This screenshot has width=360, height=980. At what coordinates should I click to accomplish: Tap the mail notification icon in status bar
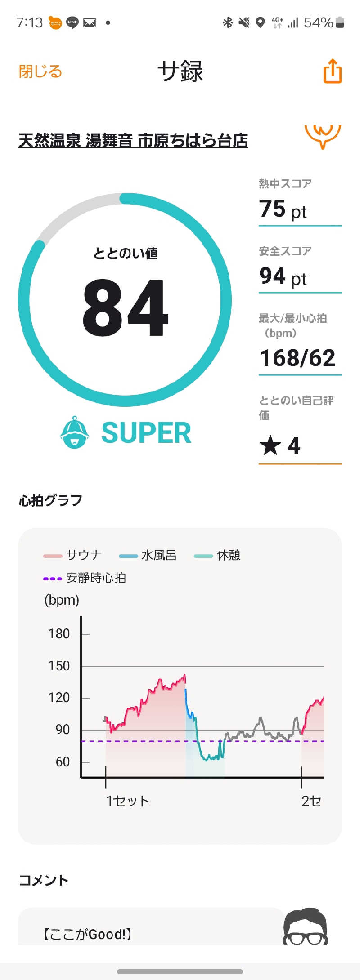point(90,22)
